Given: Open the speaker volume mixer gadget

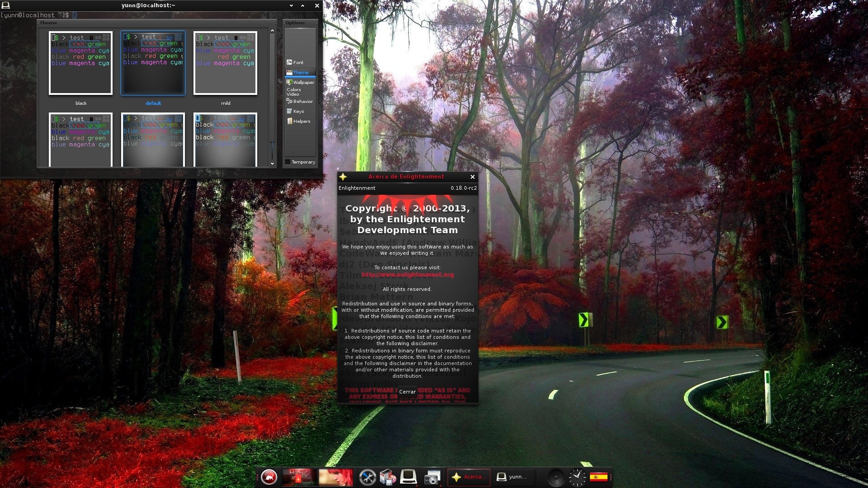Looking at the screenshot, I should click(x=556, y=477).
